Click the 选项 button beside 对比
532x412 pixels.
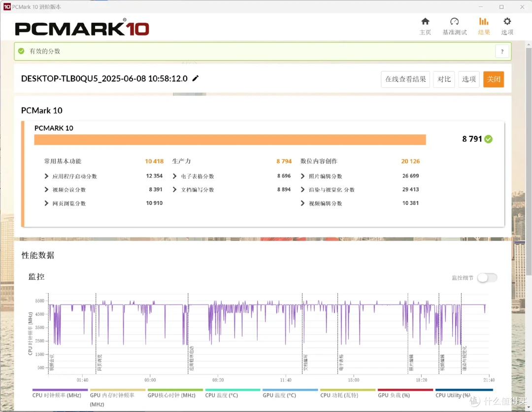(x=468, y=79)
